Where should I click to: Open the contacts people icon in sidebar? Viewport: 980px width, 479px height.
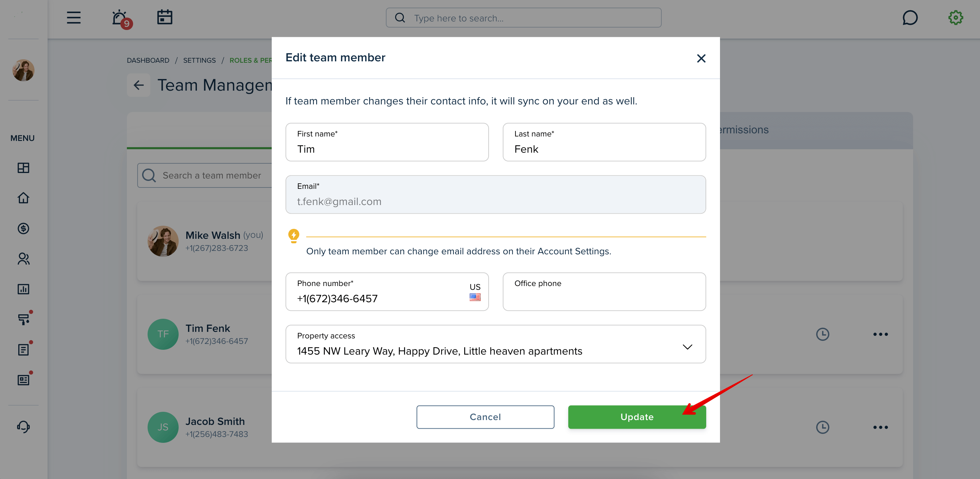tap(23, 258)
